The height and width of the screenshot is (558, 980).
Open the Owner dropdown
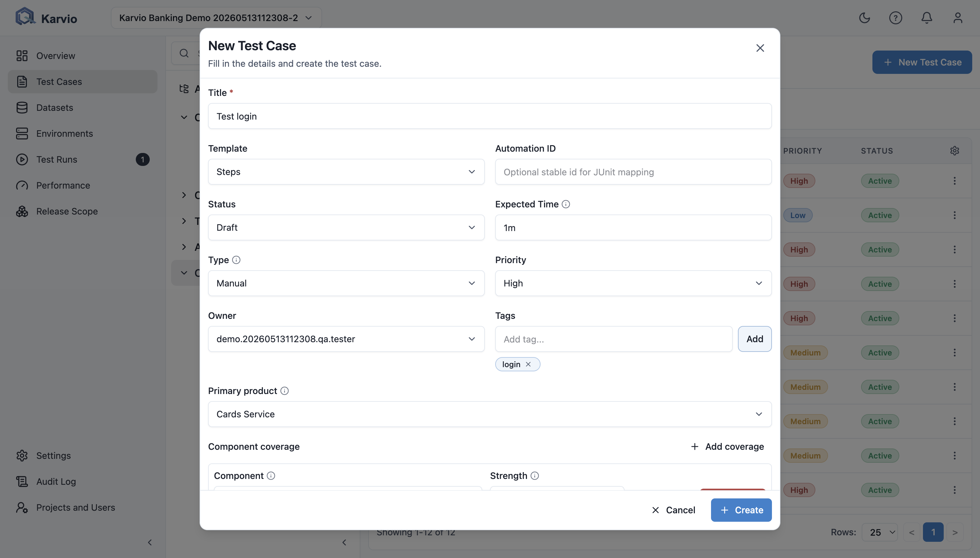click(346, 339)
